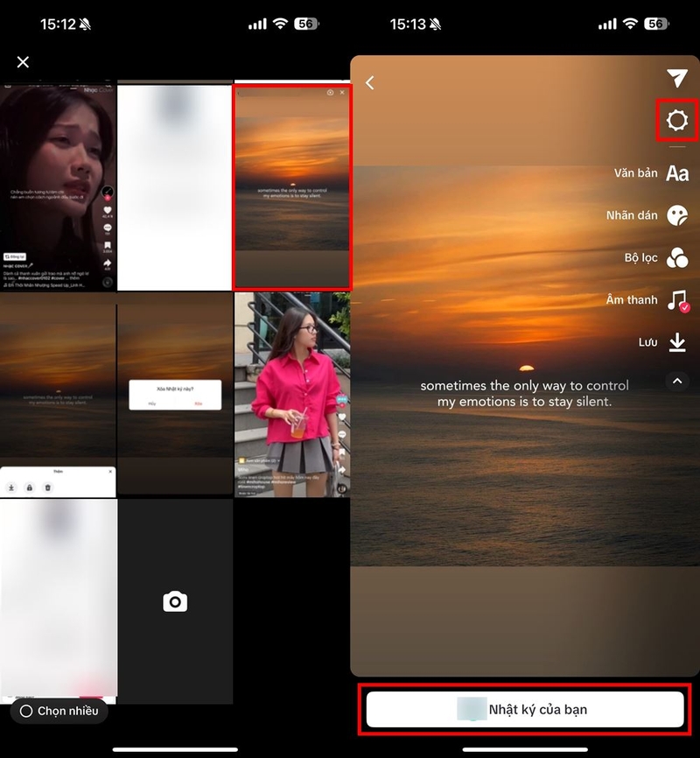Open the Aa text tool icon
Screen dimensions: 700x758
677,173
